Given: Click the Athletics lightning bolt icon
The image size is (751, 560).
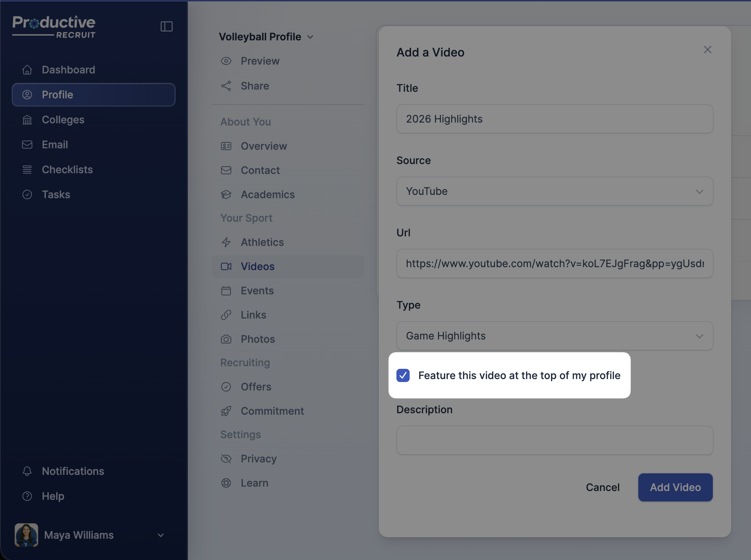Looking at the screenshot, I should [x=226, y=242].
